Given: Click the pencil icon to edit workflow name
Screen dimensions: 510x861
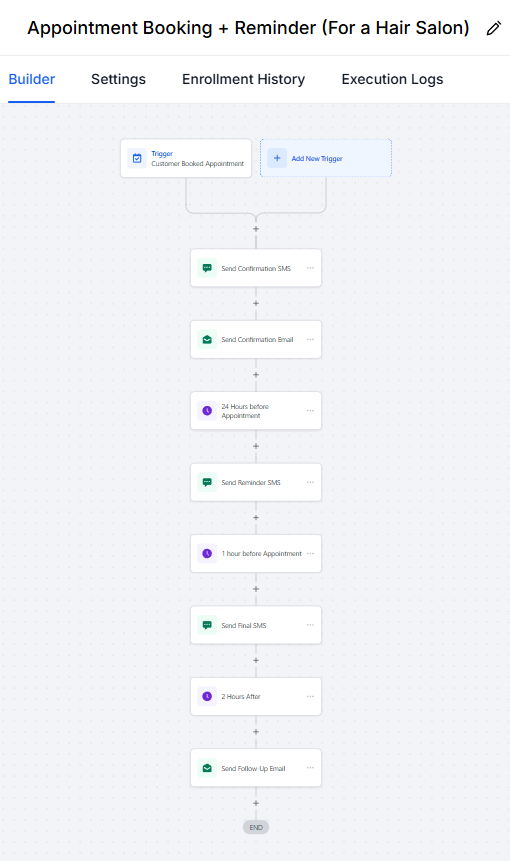Looking at the screenshot, I should point(494,28).
